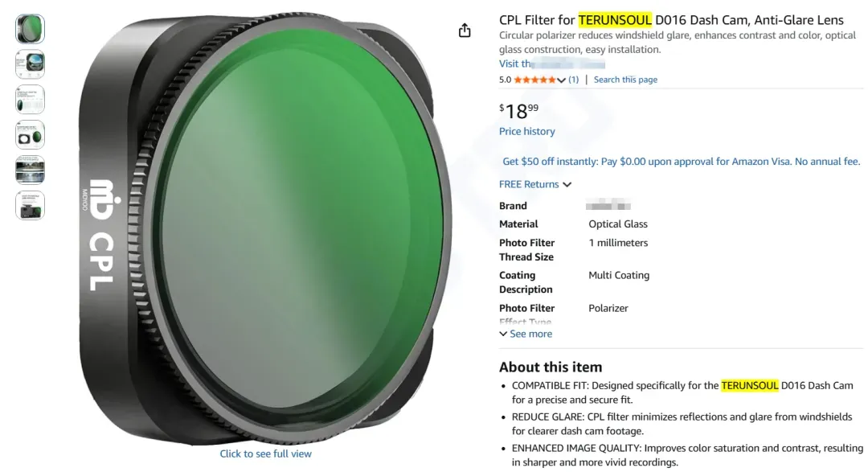Click the $18.99 price
Screen dimensions: 868x472
(518, 111)
